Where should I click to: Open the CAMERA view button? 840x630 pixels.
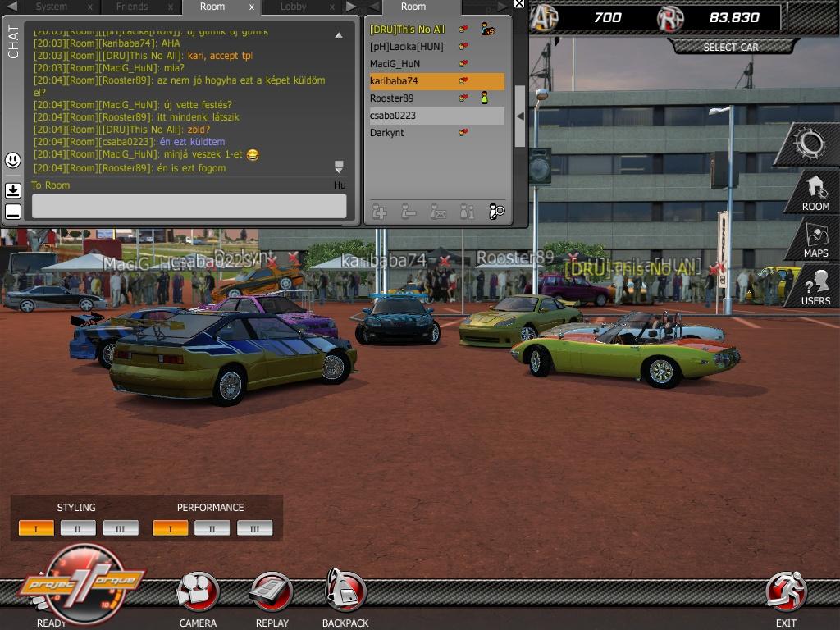point(198,592)
